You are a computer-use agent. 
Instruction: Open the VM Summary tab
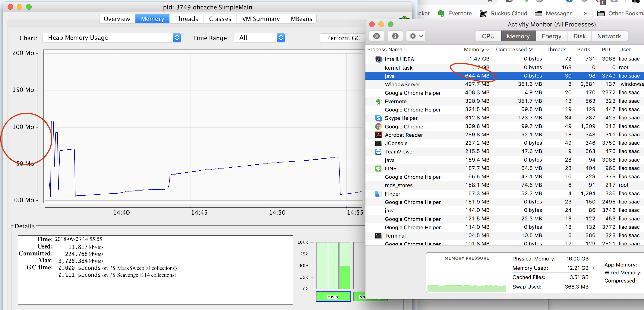tap(261, 19)
